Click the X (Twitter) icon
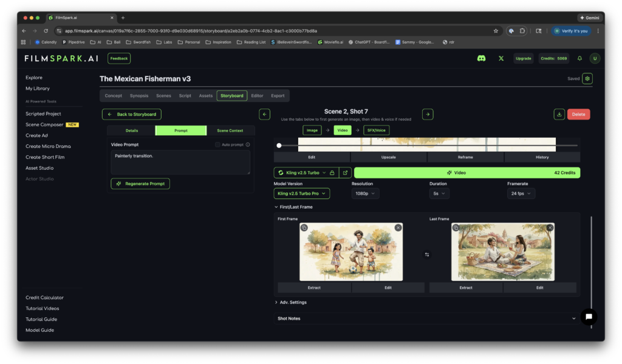Screen dimensions: 622x364 click(x=501, y=58)
